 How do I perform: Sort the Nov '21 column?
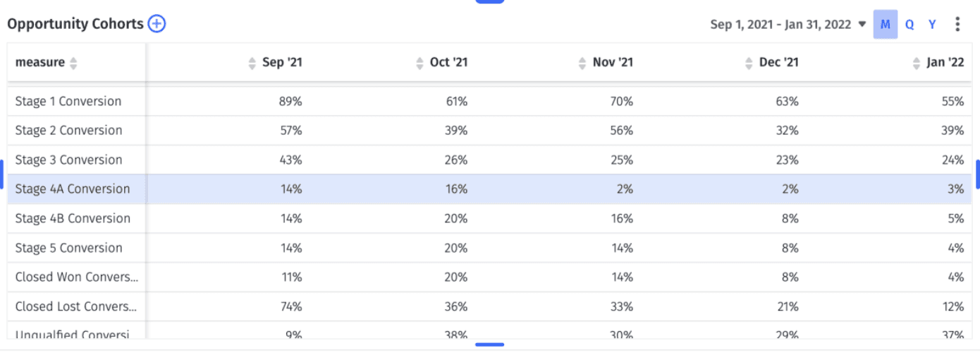click(582, 63)
